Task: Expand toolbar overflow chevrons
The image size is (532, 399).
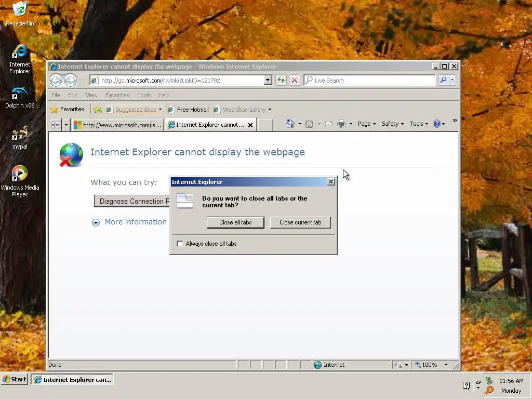Action: tap(455, 121)
